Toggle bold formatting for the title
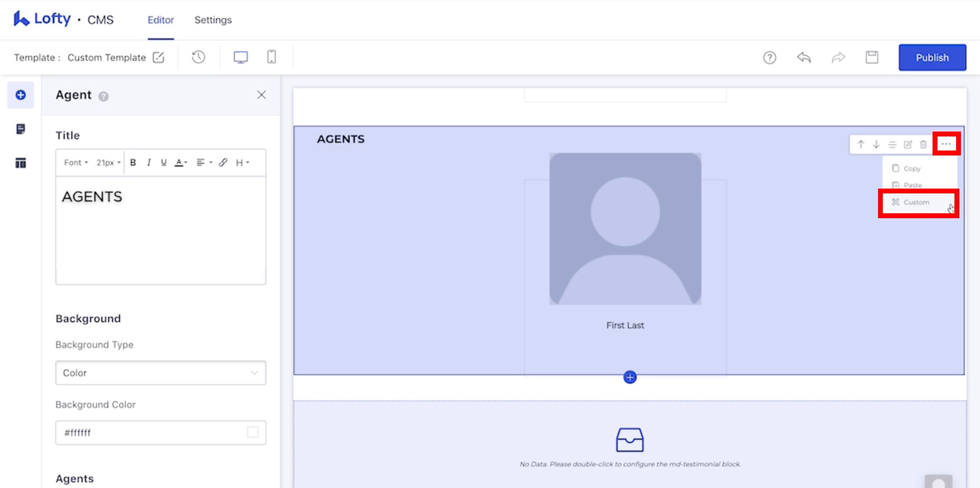980x488 pixels. point(133,162)
